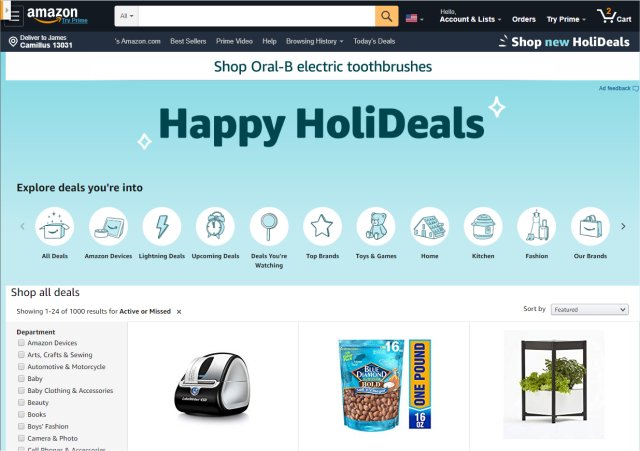
Task: Select the Amazon Devices deals icon
Action: pyautogui.click(x=109, y=226)
